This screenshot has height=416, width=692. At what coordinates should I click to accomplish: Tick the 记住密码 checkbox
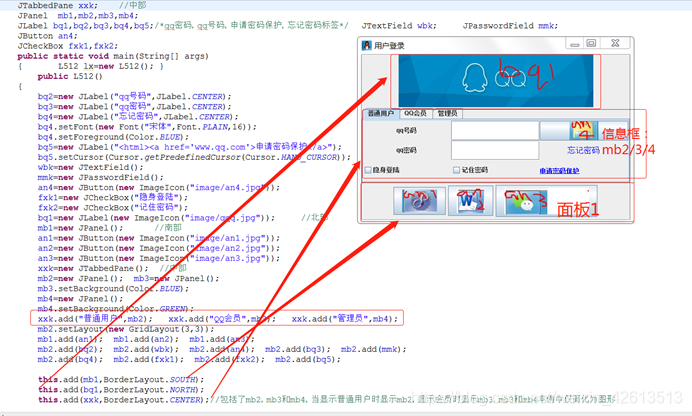tap(456, 170)
